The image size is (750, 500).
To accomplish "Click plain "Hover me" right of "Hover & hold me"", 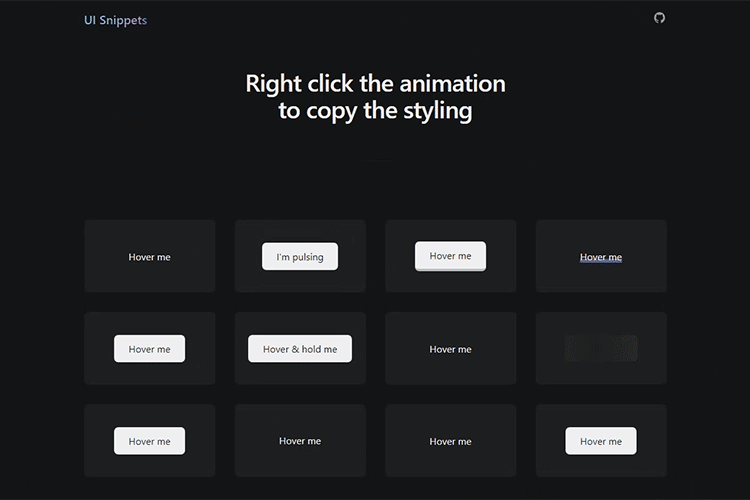I will (x=450, y=349).
